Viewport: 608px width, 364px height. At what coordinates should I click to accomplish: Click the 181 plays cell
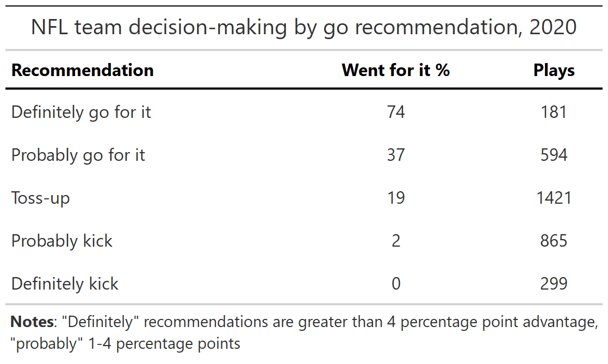[x=554, y=112]
